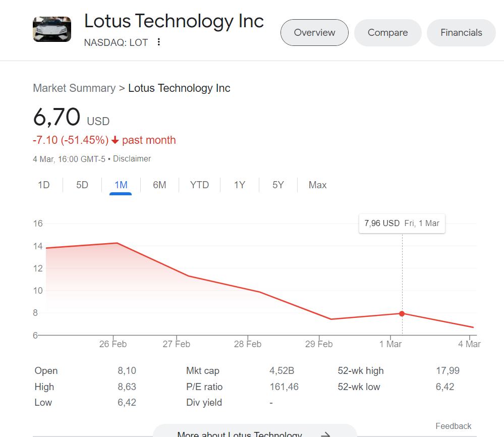Click the 26 Feb peak on the chart line
Viewport: 504px width, 437px height.
117,243
